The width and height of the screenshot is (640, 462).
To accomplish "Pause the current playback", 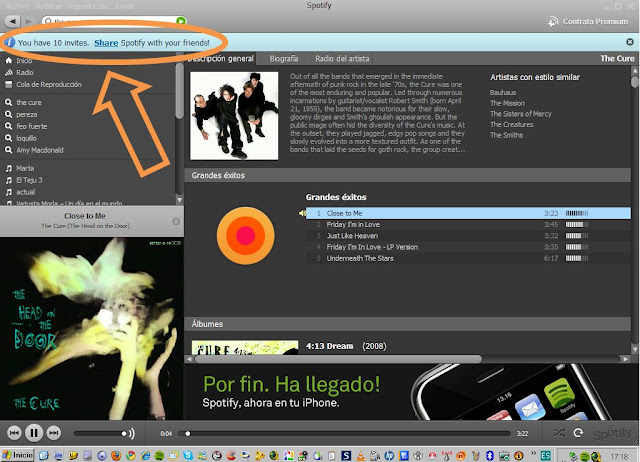I will [x=34, y=433].
